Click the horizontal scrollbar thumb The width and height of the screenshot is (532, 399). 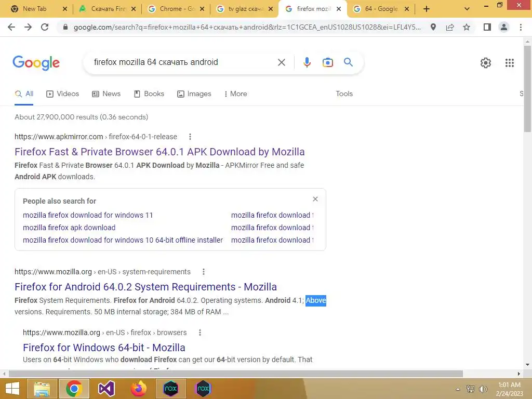(236, 374)
